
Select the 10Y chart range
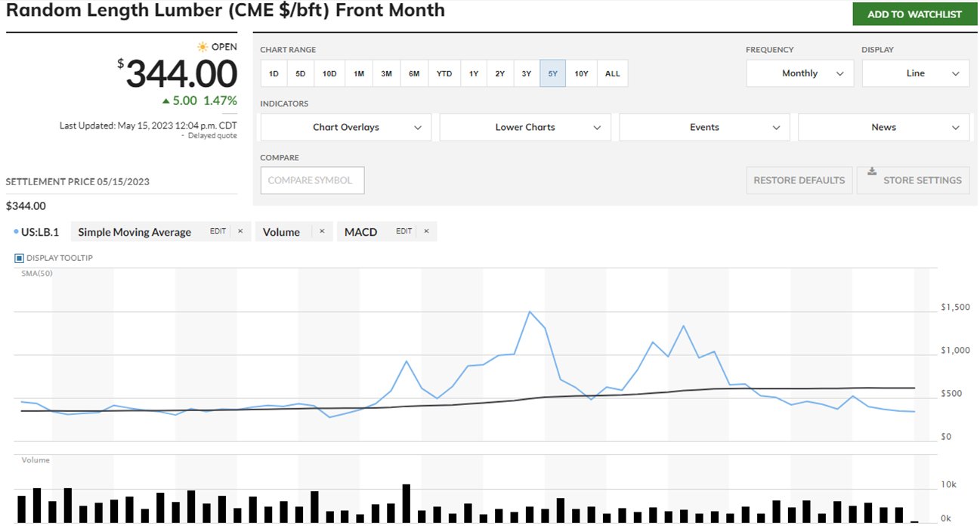pos(581,73)
